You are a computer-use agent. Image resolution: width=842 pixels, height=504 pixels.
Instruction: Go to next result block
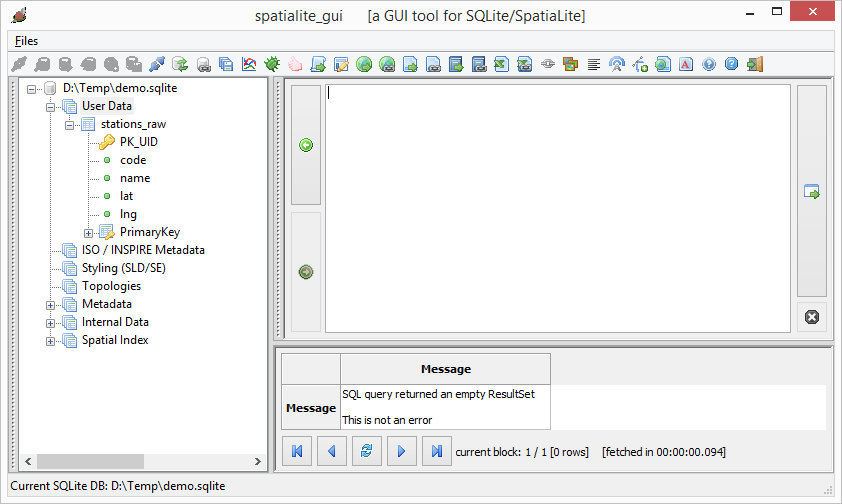click(x=402, y=451)
